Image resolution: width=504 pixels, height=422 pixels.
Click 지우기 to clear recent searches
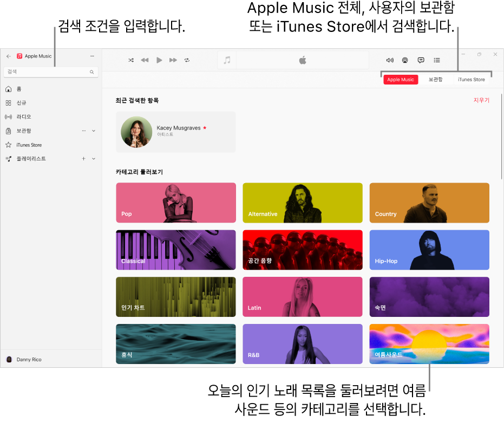pyautogui.click(x=481, y=100)
